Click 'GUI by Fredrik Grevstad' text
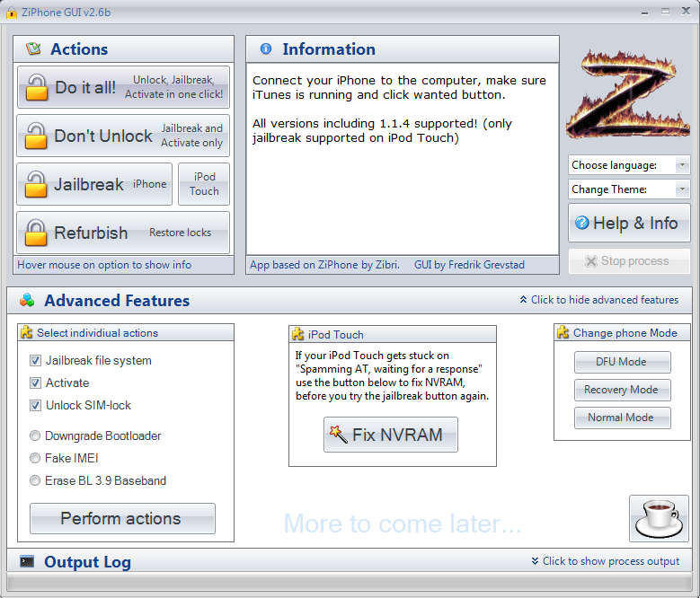 [469, 265]
